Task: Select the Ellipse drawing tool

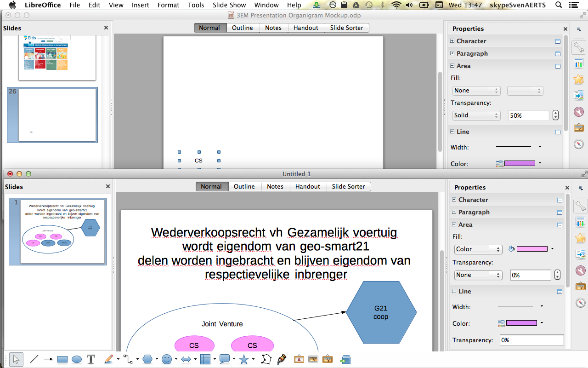Action: click(x=77, y=359)
